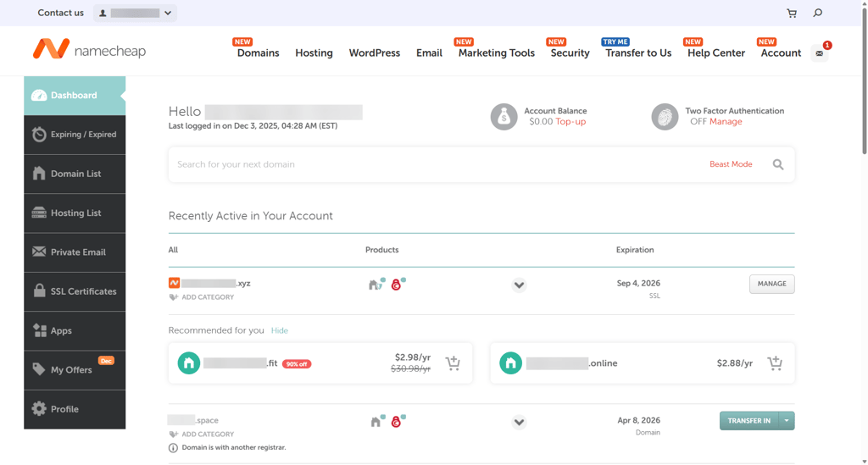Click the Products column header
868x465 pixels.
point(382,250)
